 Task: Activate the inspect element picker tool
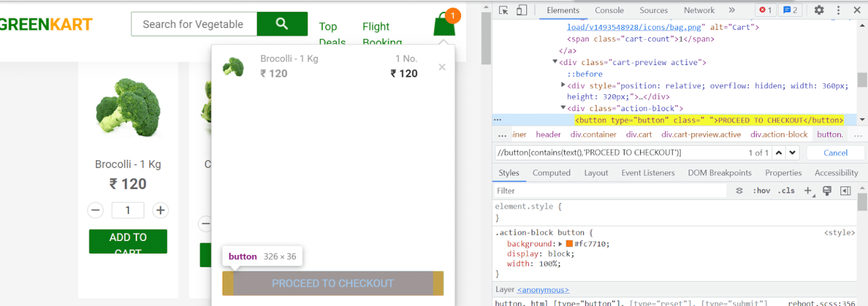[x=504, y=10]
